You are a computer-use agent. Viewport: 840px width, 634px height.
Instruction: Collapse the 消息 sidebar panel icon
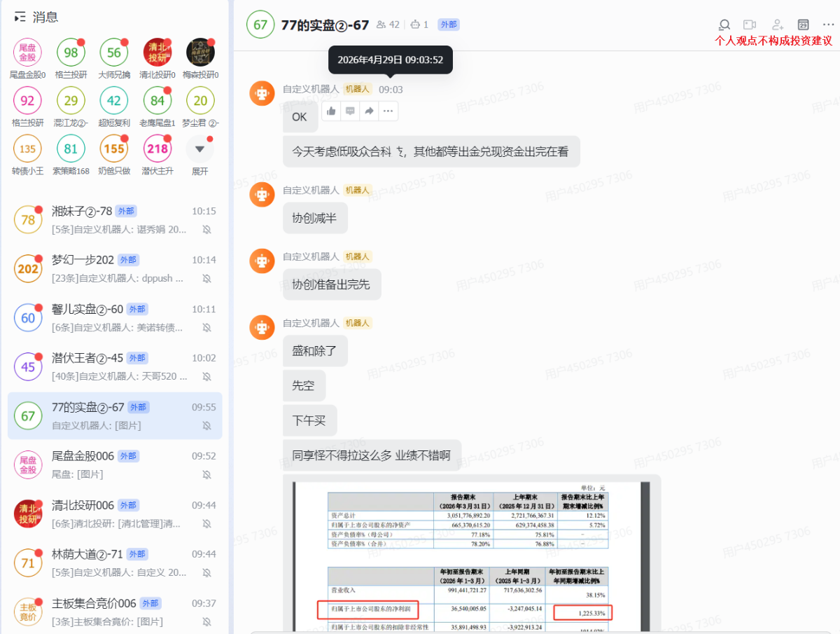[x=20, y=17]
